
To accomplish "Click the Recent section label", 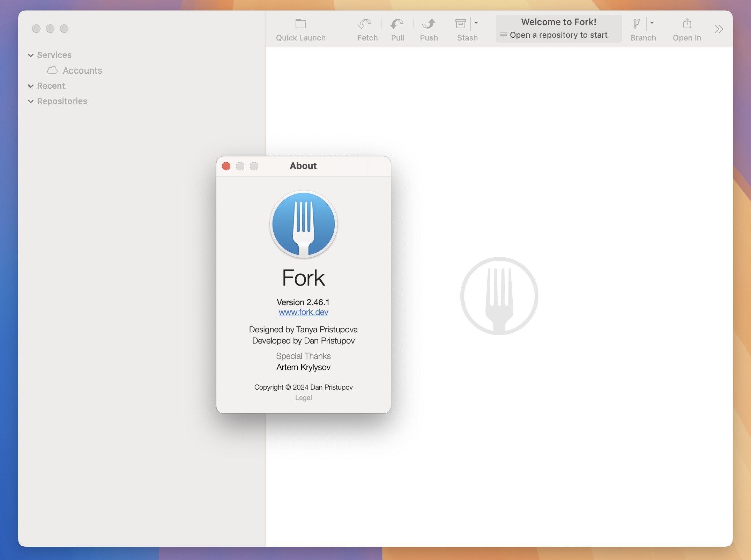I will [x=51, y=86].
